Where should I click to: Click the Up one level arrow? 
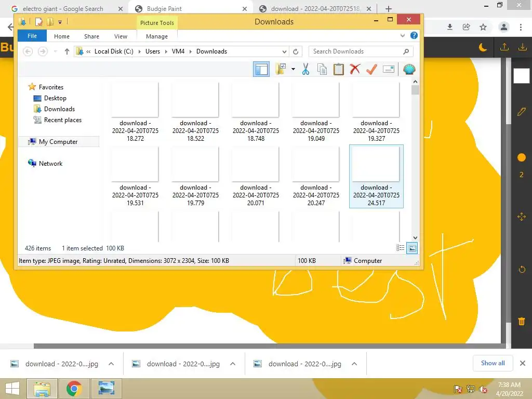tap(67, 51)
